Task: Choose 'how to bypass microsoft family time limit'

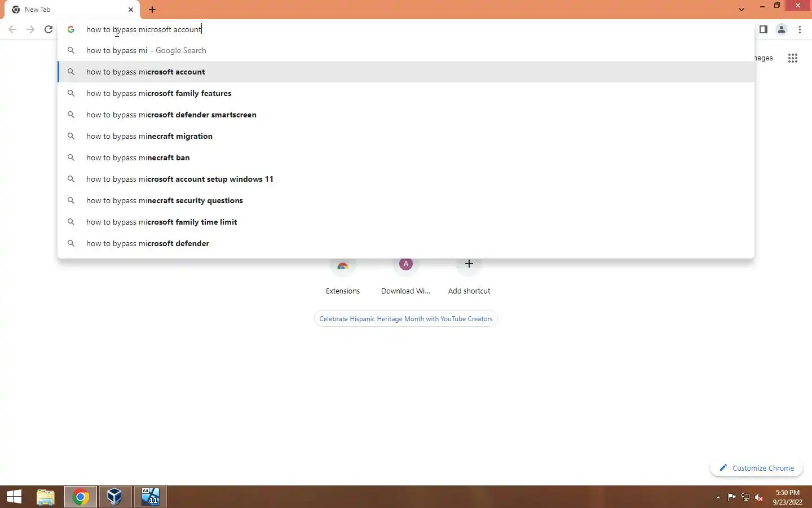Action: coord(406,222)
